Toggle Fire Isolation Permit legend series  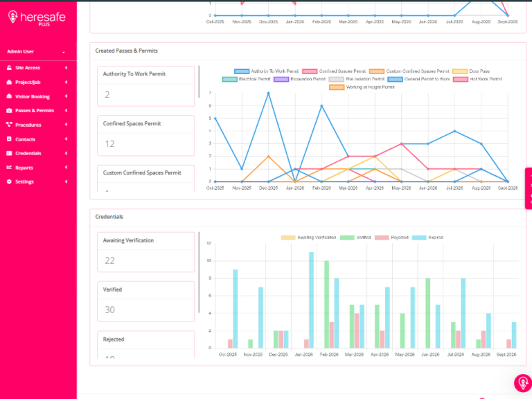(x=357, y=79)
